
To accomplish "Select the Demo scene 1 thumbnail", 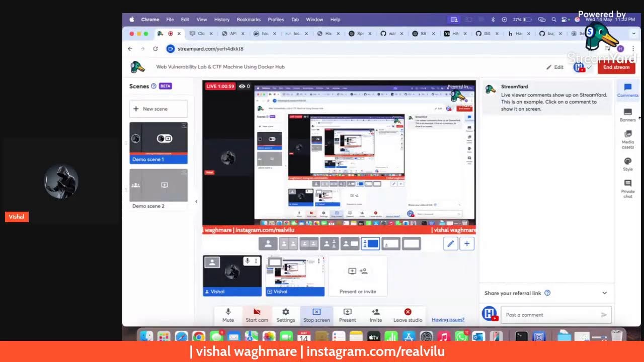I will tap(158, 143).
